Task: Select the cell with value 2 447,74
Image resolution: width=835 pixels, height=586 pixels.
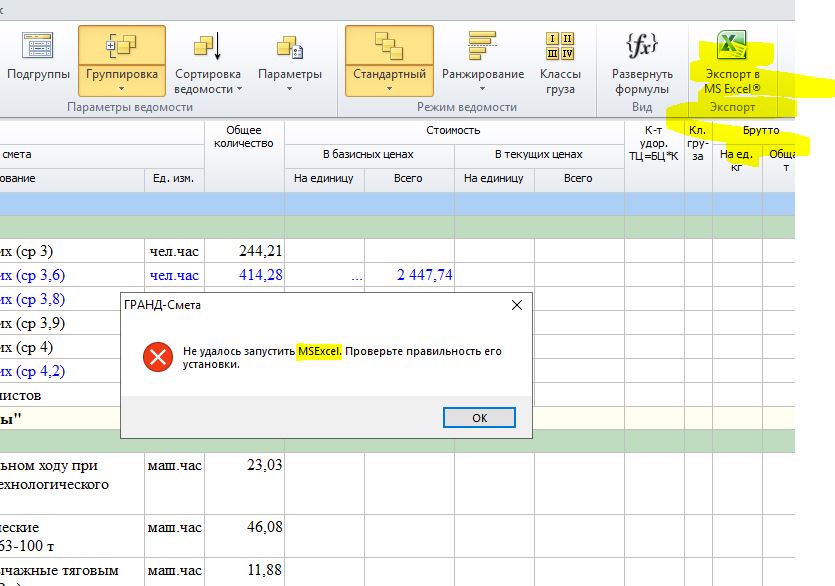Action: coord(410,276)
